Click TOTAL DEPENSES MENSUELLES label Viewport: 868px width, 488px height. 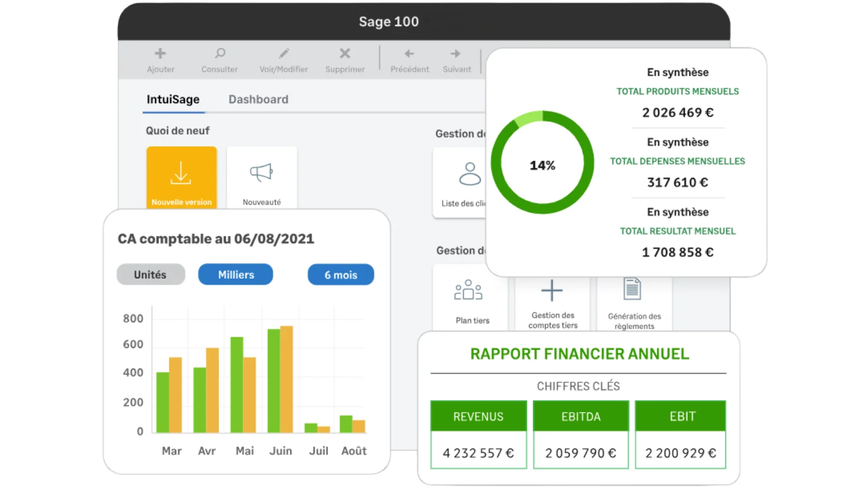point(678,161)
